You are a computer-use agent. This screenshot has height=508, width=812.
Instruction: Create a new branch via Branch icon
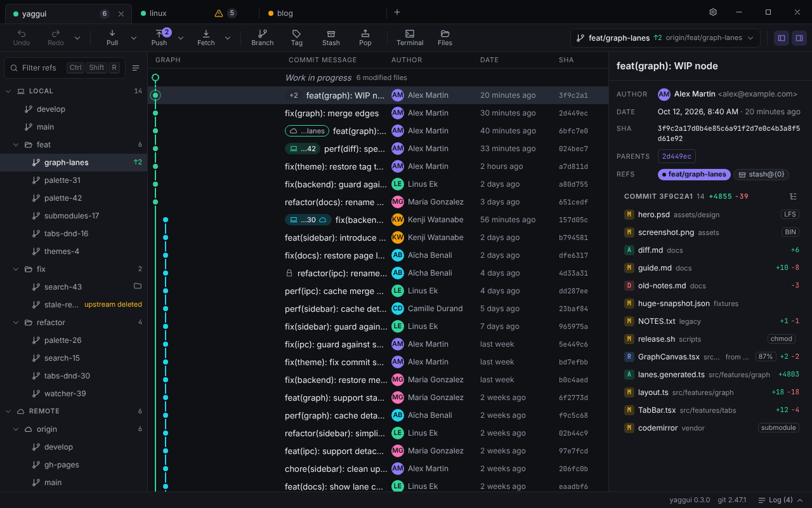tap(263, 37)
